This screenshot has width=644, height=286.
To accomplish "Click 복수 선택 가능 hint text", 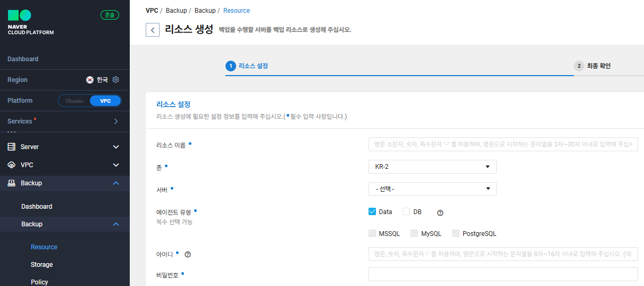I will click(174, 222).
